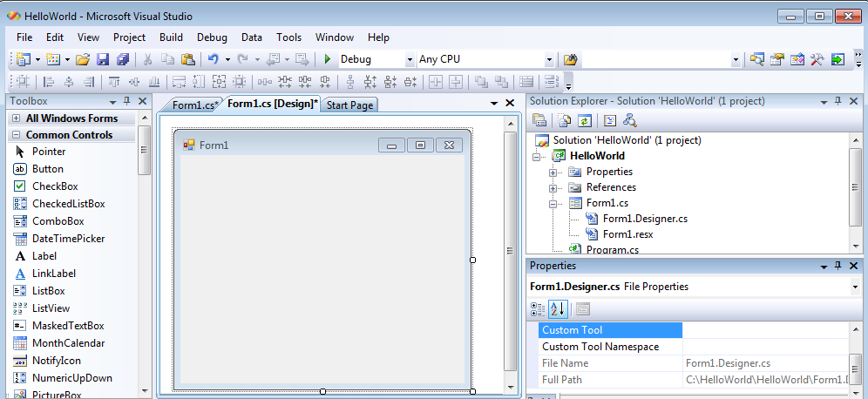Select Form1.resx in Solution Explorer

pos(627,234)
